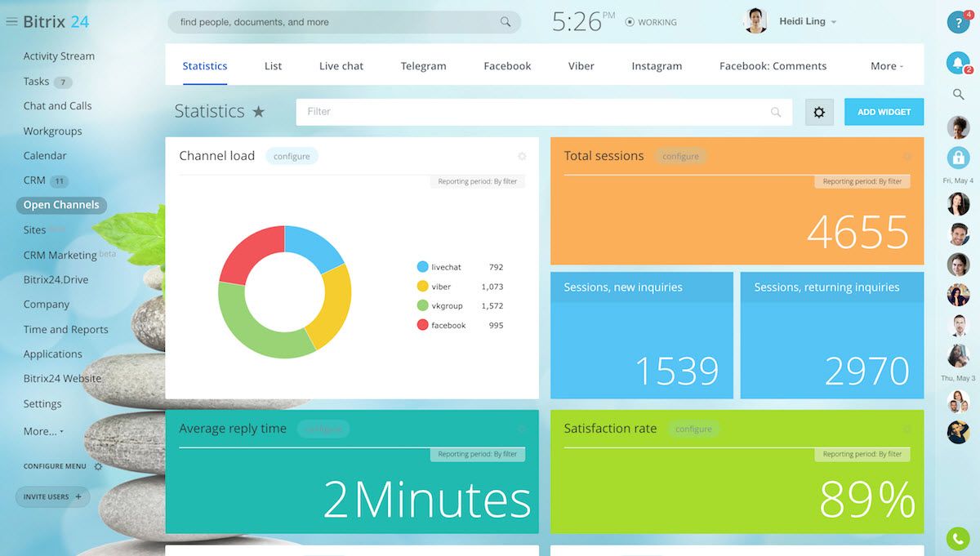980x556 pixels.
Task: Open the Help question mark icon
Action: [x=958, y=22]
